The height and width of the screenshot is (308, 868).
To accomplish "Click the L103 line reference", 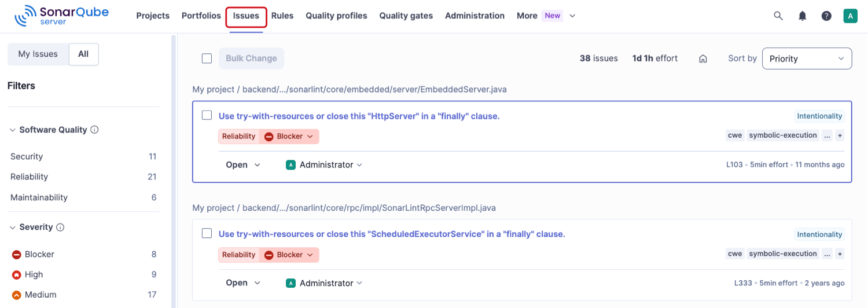I will coord(734,165).
